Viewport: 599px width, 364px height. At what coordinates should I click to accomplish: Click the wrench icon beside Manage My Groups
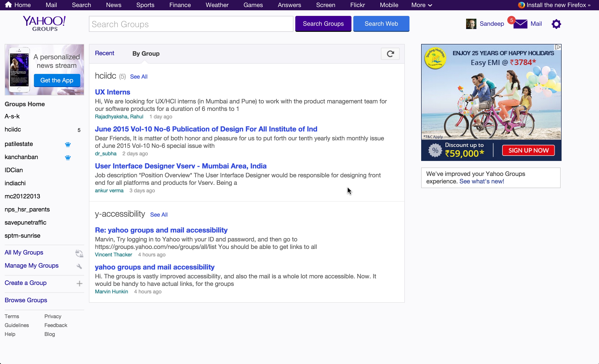pos(79,266)
